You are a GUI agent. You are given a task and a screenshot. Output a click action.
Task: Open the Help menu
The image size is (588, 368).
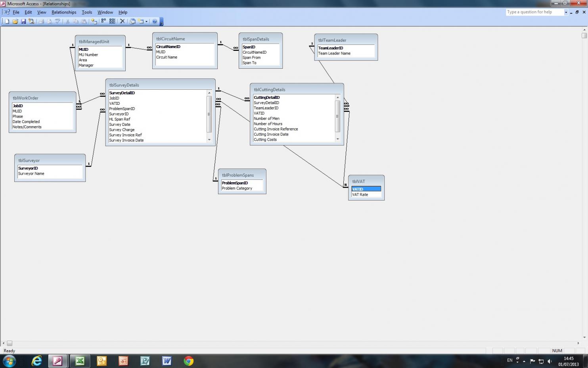pyautogui.click(x=123, y=12)
